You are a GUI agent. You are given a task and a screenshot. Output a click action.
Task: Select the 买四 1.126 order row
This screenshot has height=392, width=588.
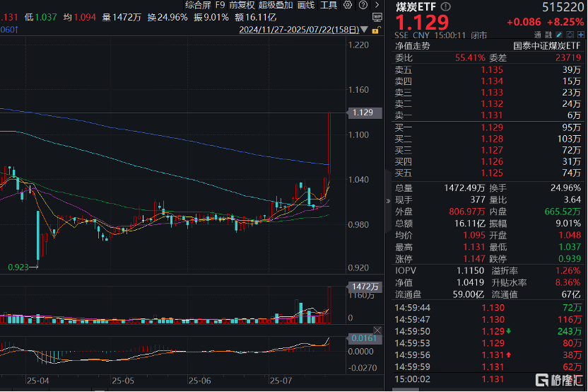click(488, 162)
